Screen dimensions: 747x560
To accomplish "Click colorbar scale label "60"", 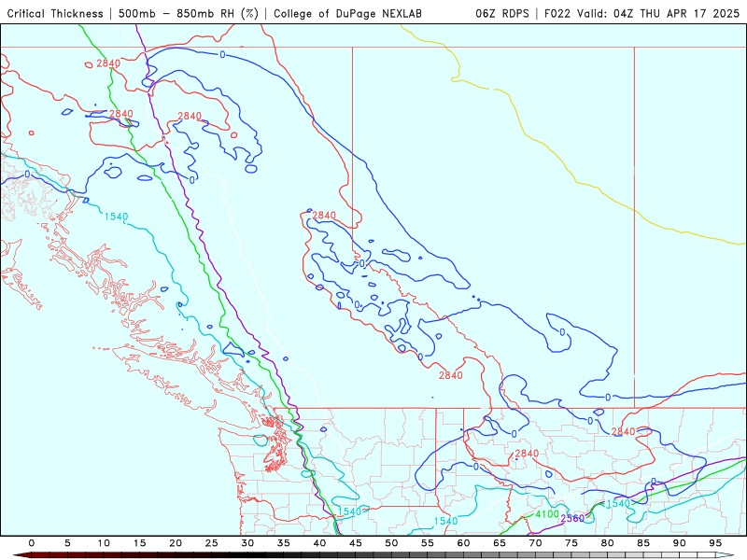I will (463, 543).
